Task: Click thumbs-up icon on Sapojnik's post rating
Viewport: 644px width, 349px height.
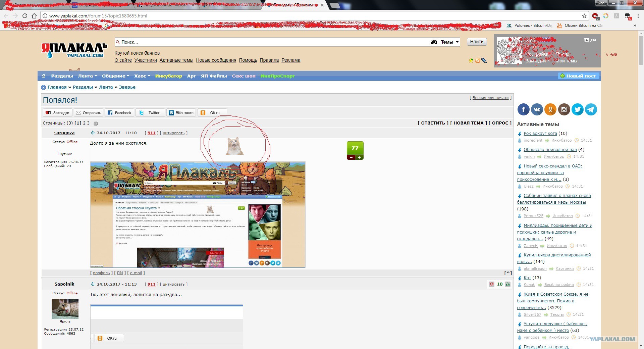Action: tap(508, 284)
